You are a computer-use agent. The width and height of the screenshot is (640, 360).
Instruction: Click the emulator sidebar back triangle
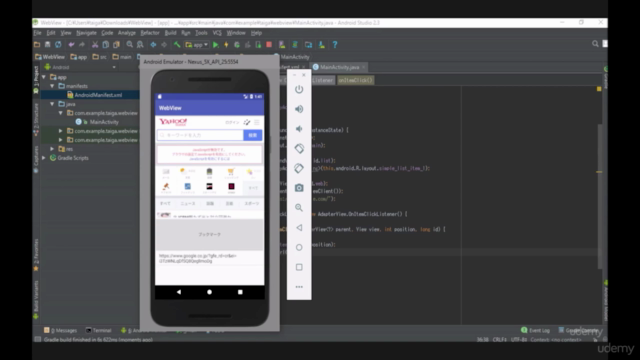299,227
